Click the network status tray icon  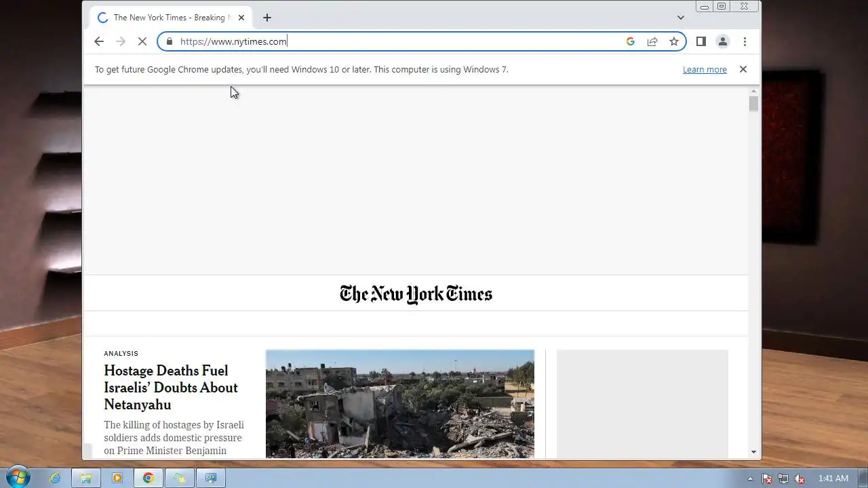coord(783,479)
